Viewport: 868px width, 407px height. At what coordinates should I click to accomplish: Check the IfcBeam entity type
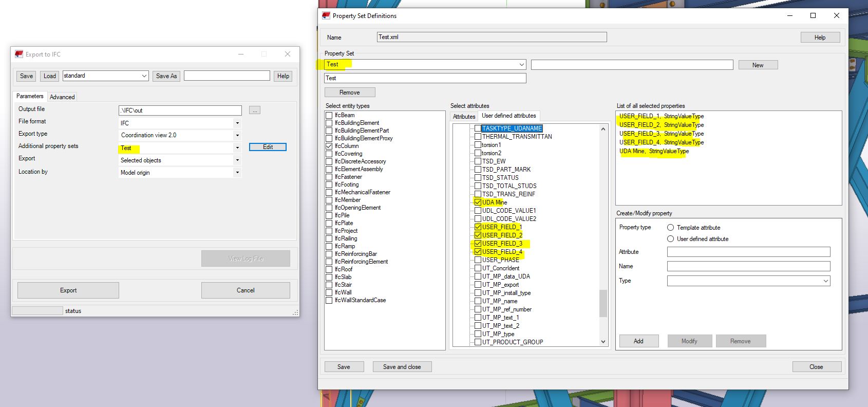pos(329,115)
